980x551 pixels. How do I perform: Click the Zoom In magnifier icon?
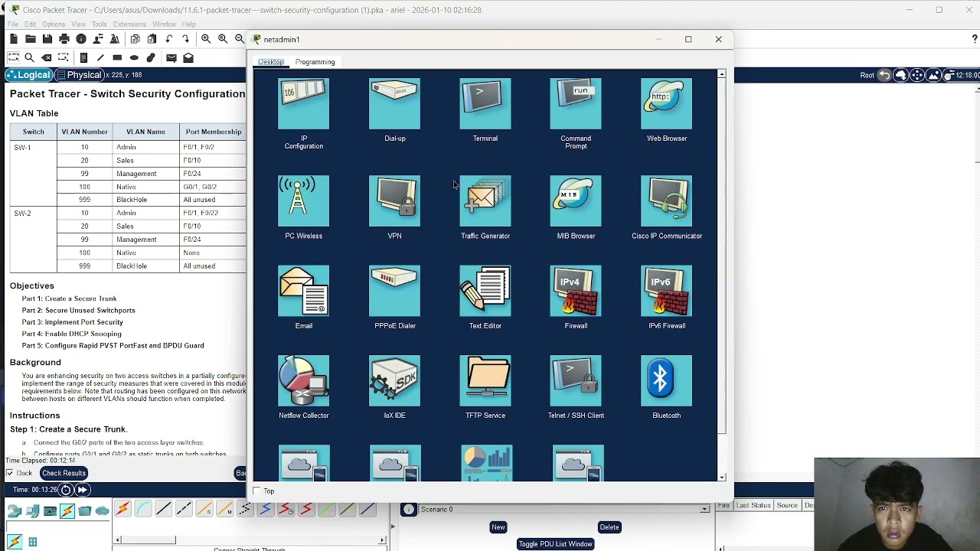[x=206, y=39]
